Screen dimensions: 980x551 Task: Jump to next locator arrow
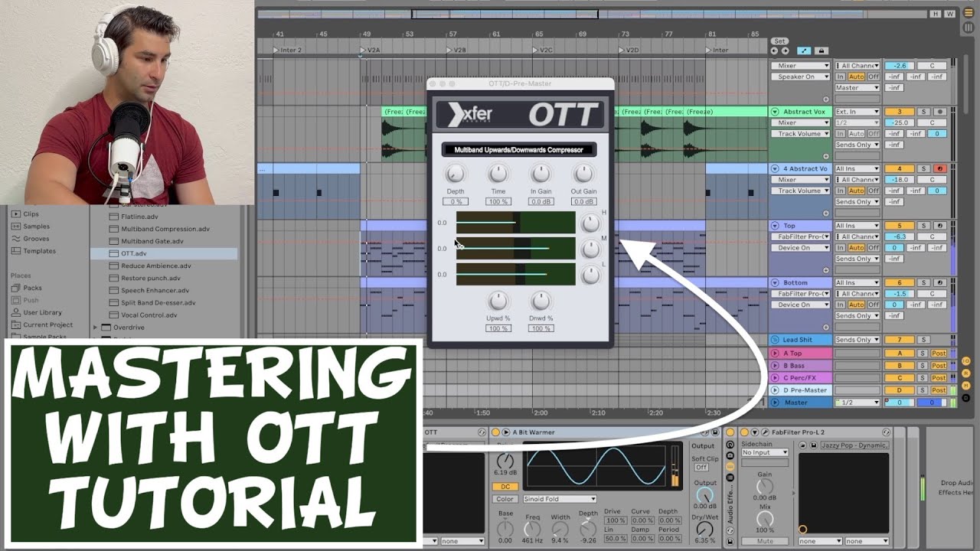point(786,51)
